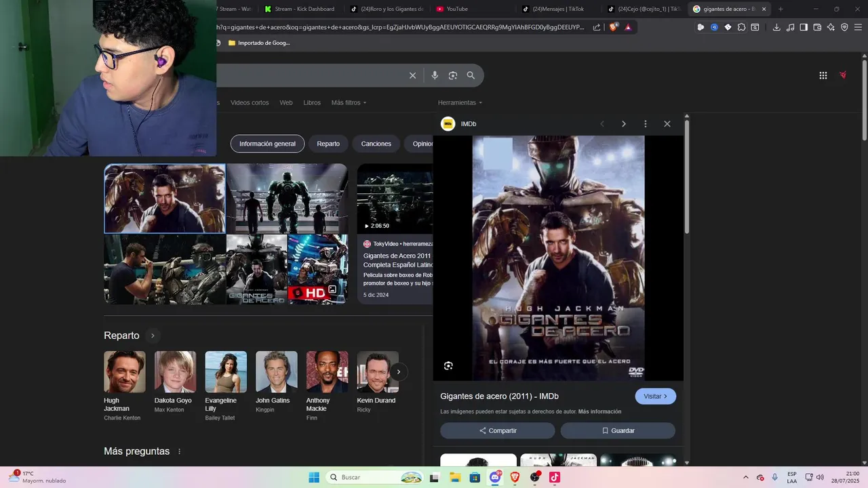Show next image in IMDb preview panel
The image size is (868, 488).
tap(624, 124)
